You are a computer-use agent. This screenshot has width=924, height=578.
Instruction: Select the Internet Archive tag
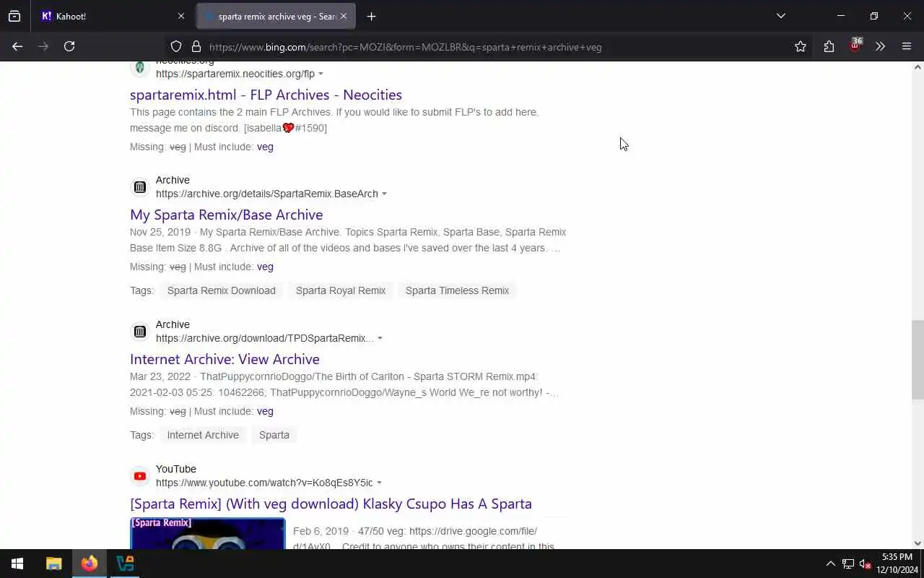click(203, 435)
